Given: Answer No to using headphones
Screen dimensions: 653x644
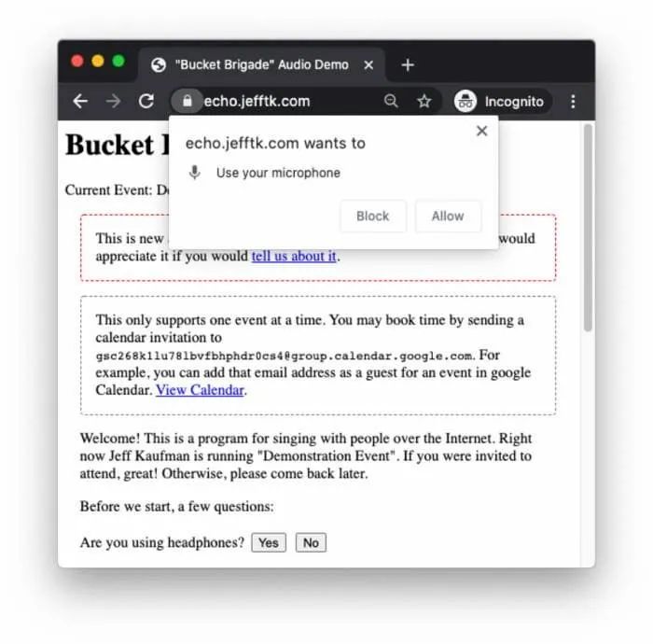Looking at the screenshot, I should click(311, 543).
